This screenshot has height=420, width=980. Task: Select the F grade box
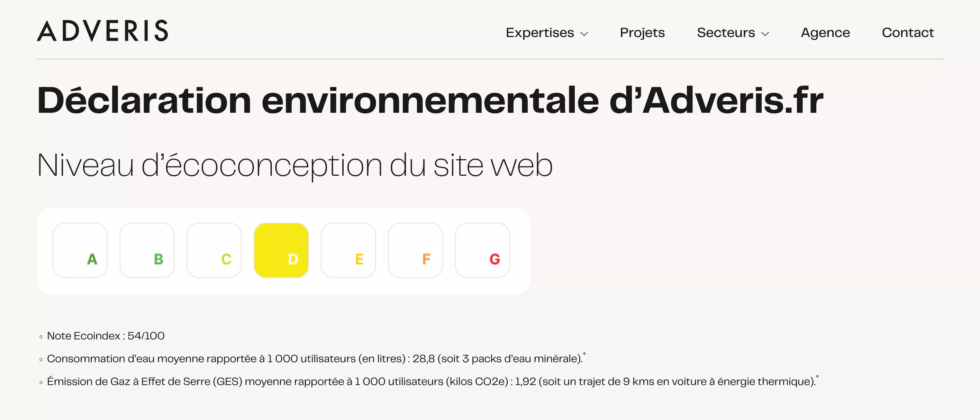tap(416, 250)
